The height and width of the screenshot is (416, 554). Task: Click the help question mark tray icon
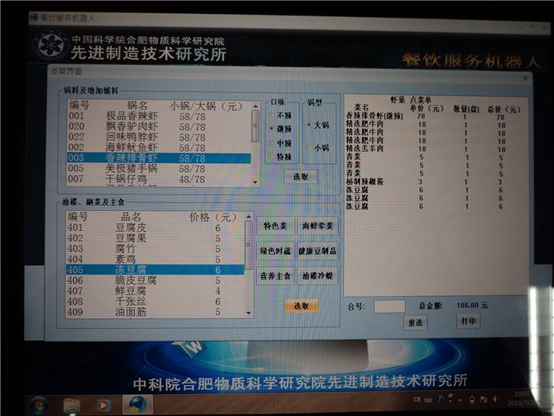[x=440, y=399]
